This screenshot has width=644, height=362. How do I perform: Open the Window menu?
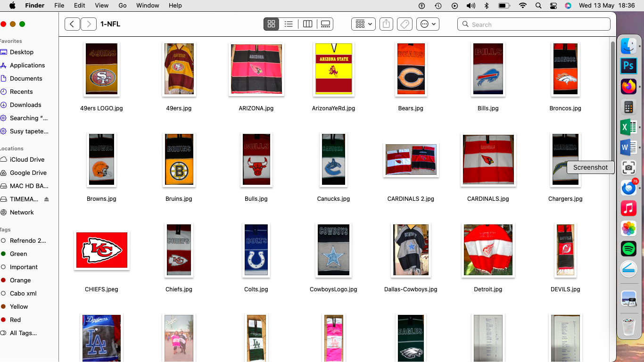tap(148, 5)
